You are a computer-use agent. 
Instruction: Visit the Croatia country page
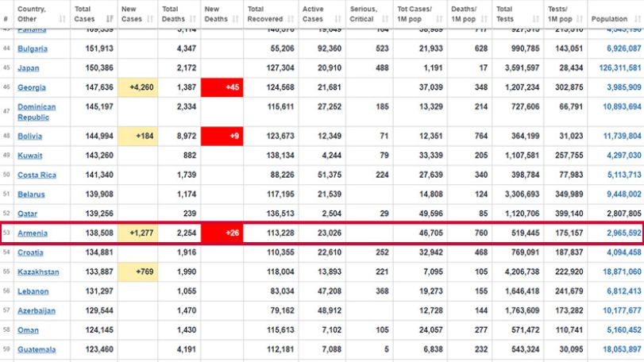(30, 252)
